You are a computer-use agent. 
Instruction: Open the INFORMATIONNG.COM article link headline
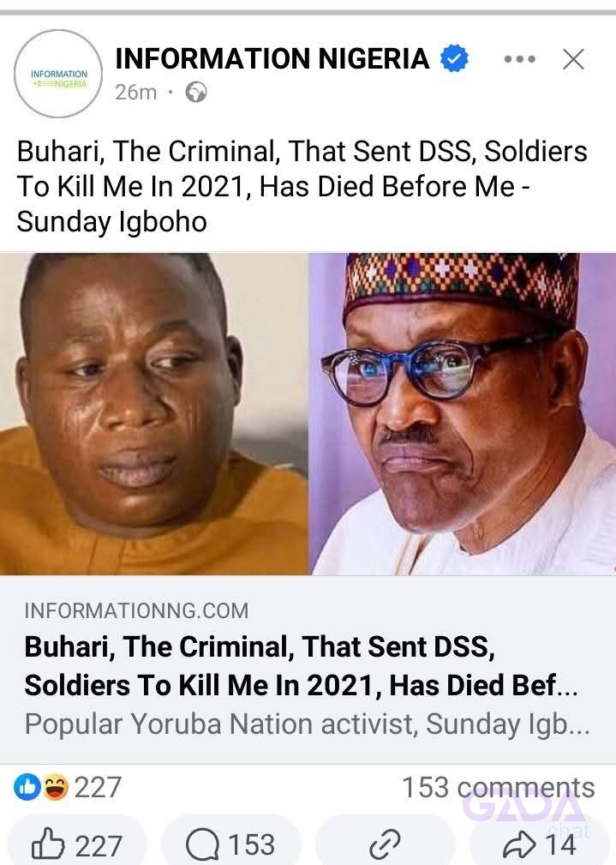[x=301, y=666]
